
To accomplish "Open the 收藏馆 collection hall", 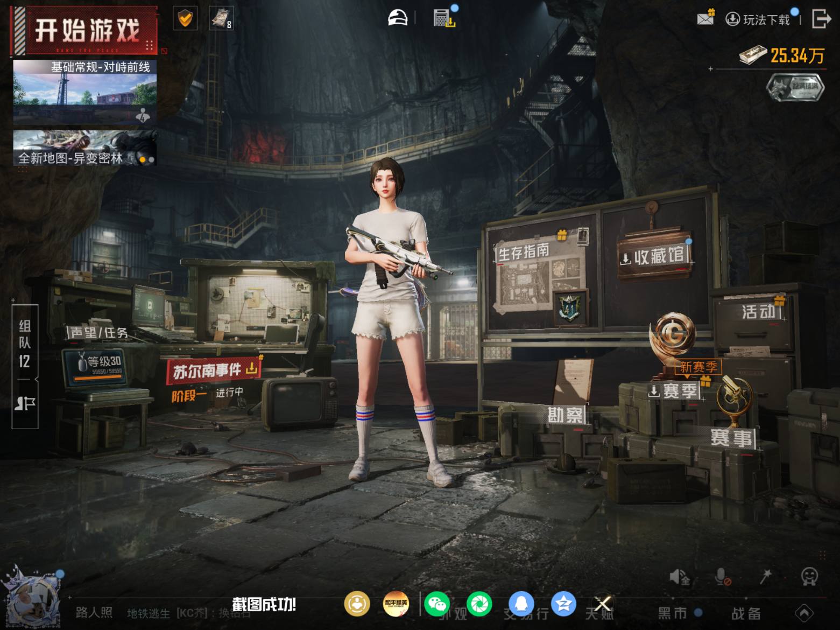I will coord(654,256).
